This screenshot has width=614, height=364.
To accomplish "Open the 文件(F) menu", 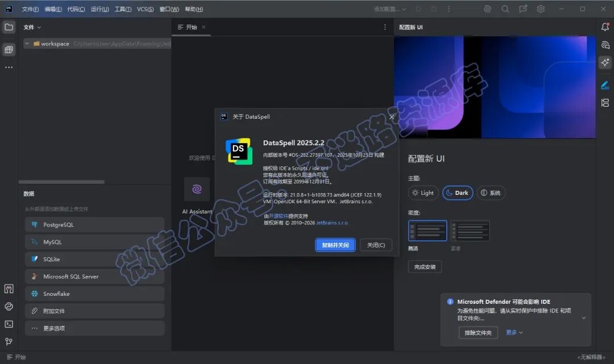I will 30,9.
